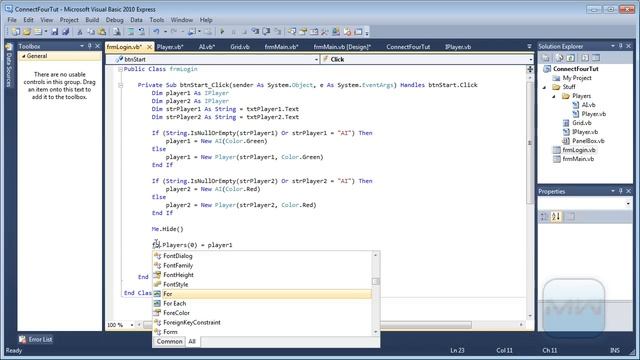The height and width of the screenshot is (360, 640).
Task: Click the Step Over debug icon
Action: click(266, 31)
